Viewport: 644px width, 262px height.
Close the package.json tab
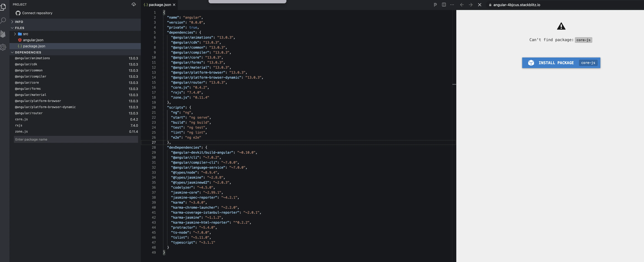pos(174,5)
